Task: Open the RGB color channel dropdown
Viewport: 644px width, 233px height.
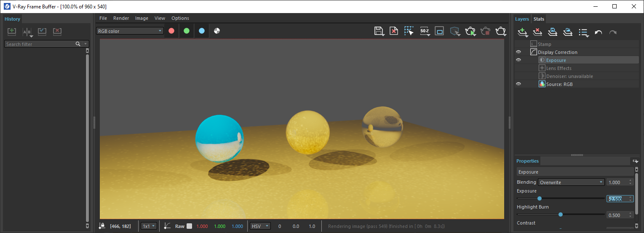Action: (130, 31)
